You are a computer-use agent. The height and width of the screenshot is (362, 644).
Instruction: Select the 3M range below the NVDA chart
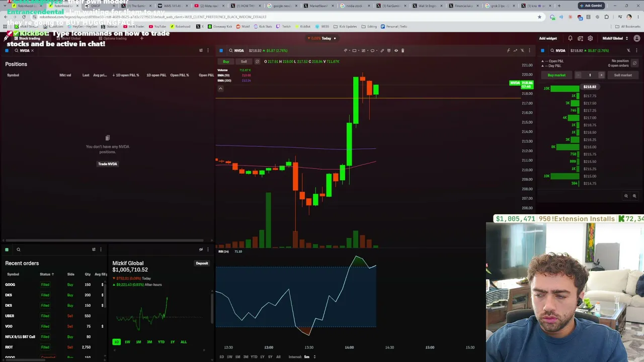(246, 357)
